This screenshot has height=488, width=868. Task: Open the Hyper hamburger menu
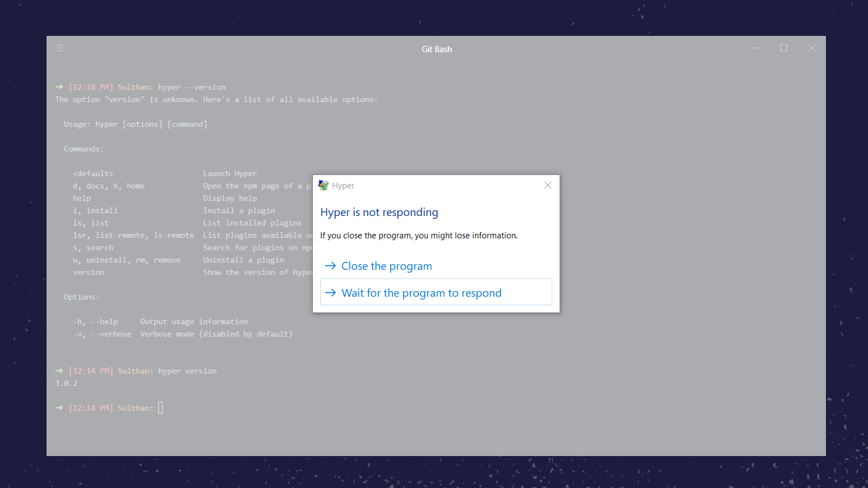pyautogui.click(x=60, y=48)
